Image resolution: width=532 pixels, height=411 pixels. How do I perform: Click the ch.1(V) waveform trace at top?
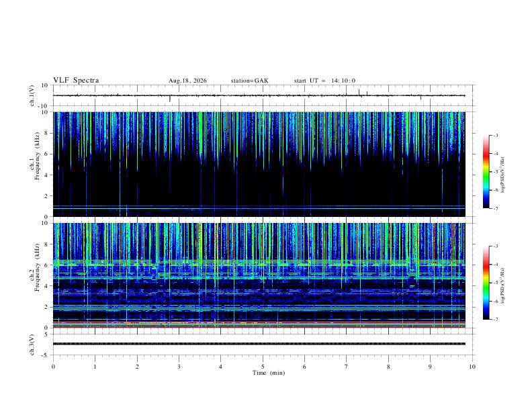(x=259, y=95)
